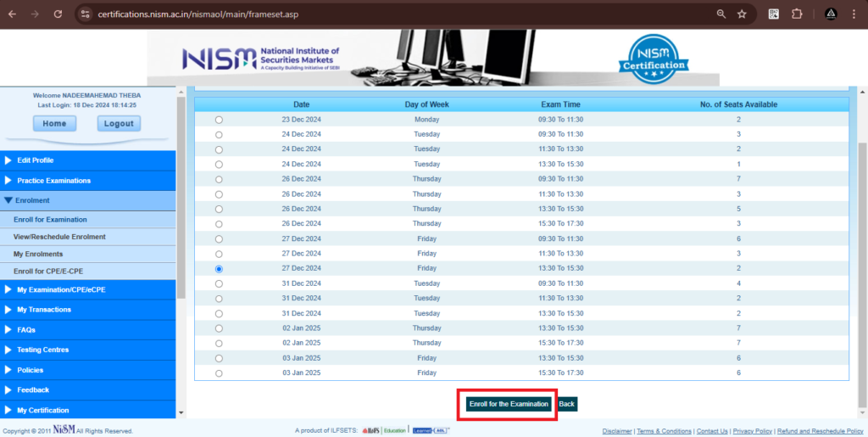Click the NISM Certification badge
Viewport: 868px width, 437px height.
coord(654,59)
